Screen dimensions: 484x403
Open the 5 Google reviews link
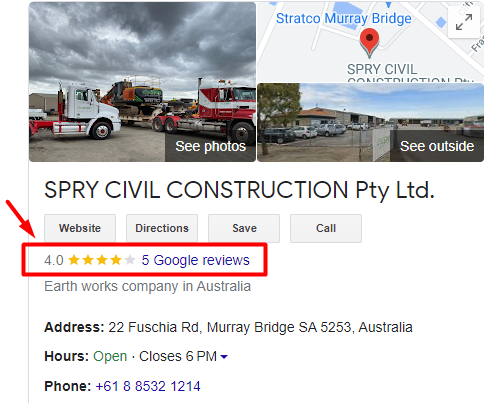[x=195, y=260]
